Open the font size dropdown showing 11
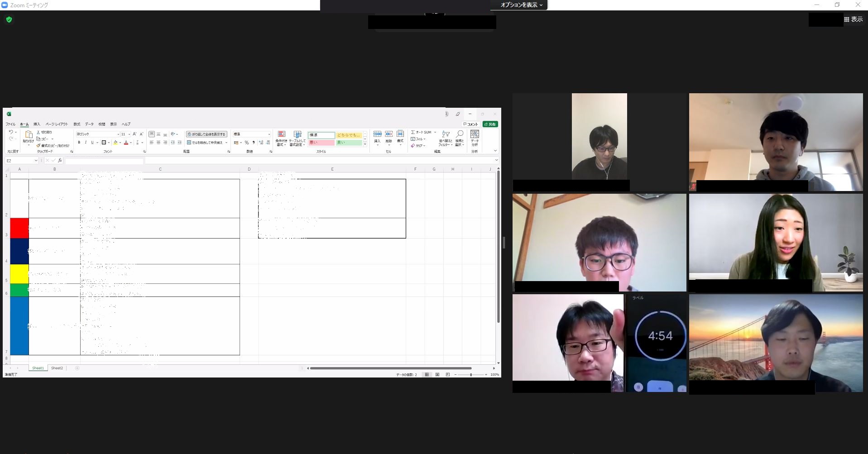Viewport: 868px width, 454px height. click(x=129, y=134)
